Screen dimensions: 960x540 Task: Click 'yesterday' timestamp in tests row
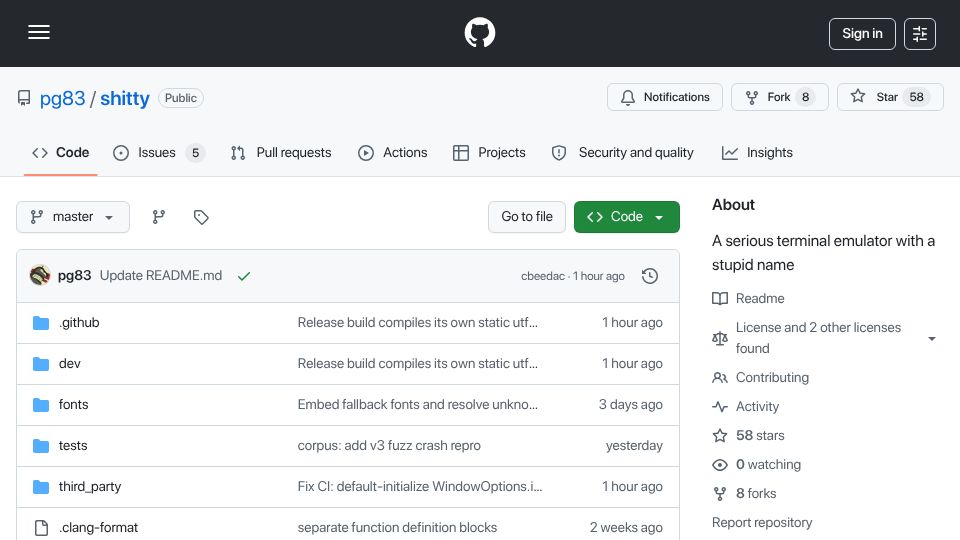[x=634, y=446]
